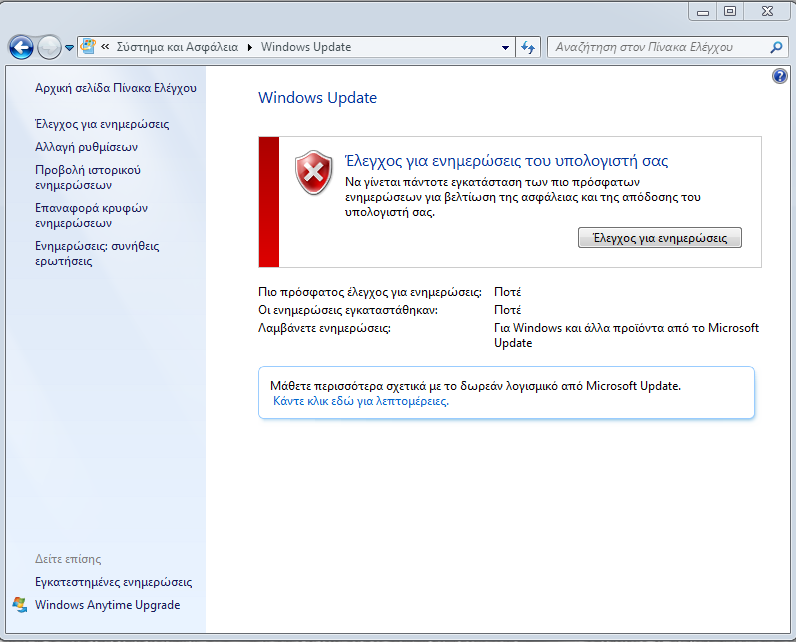The image size is (796, 642).
Task: Open Προβολή ιστορικού ενημερώσεων link
Action: point(88,177)
